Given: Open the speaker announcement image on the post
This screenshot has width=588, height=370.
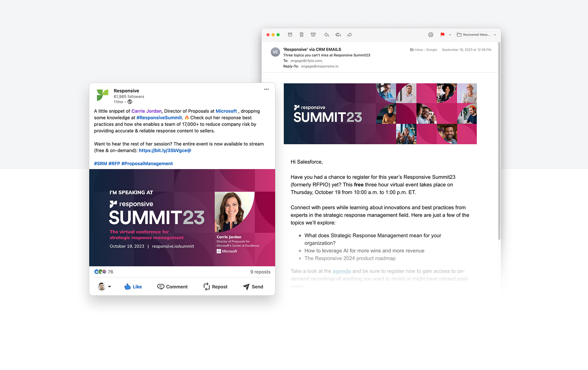Looking at the screenshot, I should [x=182, y=217].
